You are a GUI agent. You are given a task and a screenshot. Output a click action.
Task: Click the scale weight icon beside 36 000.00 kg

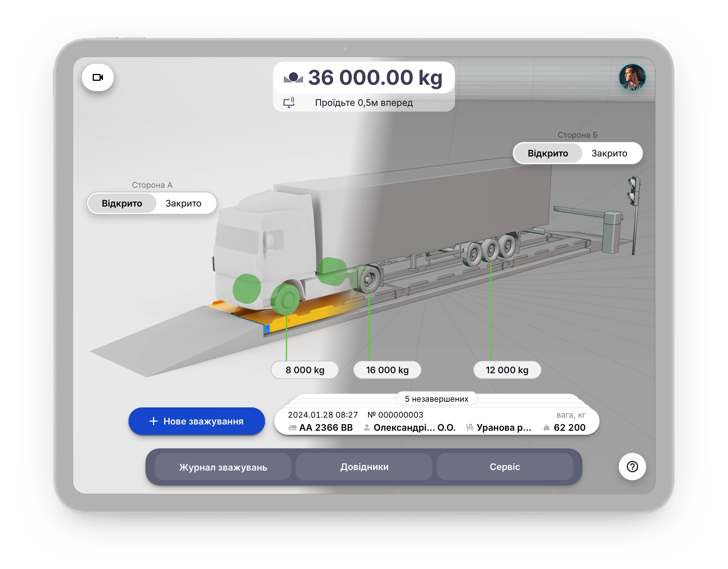tap(293, 78)
